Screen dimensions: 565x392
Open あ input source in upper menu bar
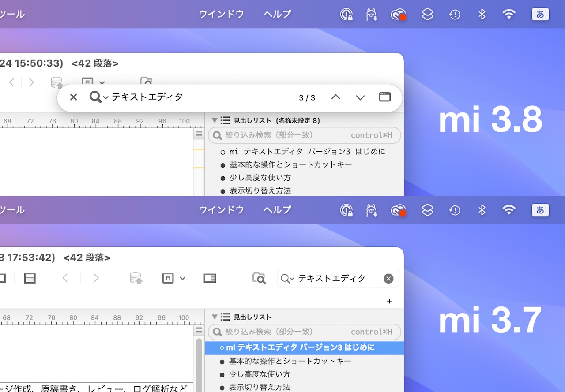540,14
